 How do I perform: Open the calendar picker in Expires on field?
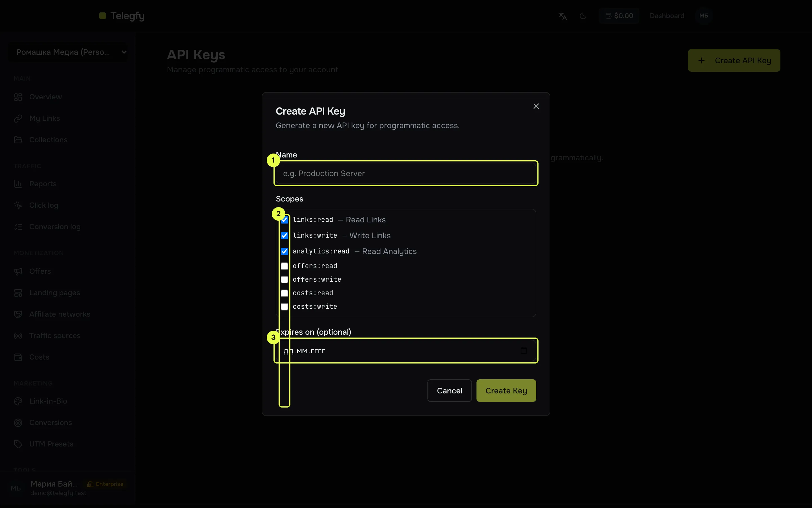(x=524, y=351)
